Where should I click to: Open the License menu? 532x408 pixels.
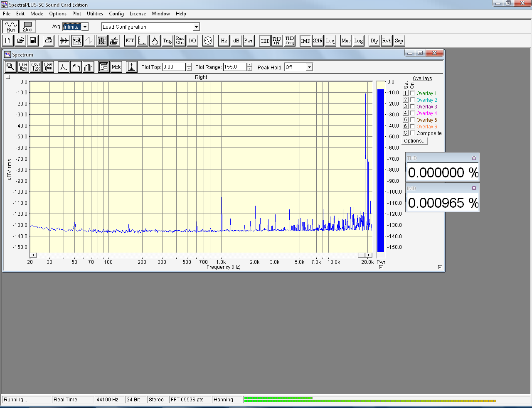138,14
